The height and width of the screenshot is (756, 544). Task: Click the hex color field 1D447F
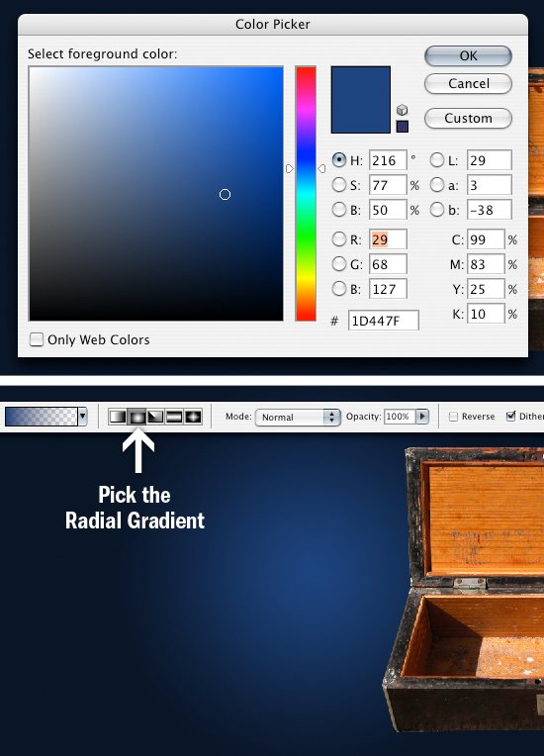coord(384,321)
